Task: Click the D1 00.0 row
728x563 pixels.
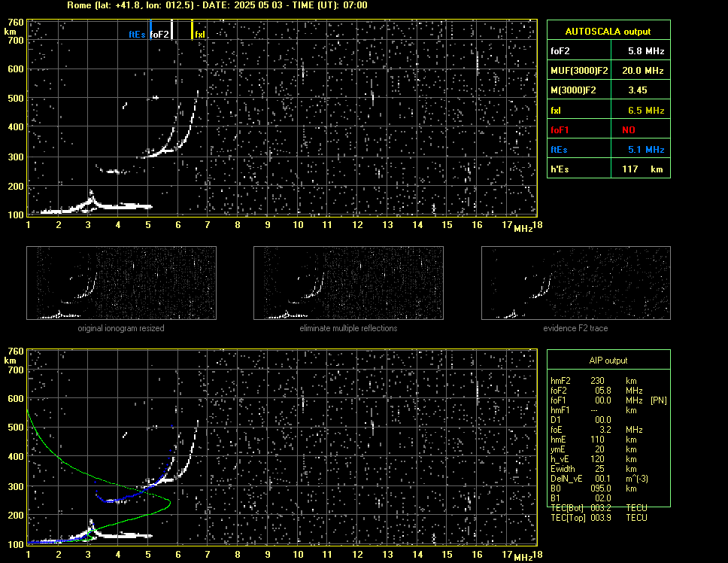Action: [x=581, y=420]
